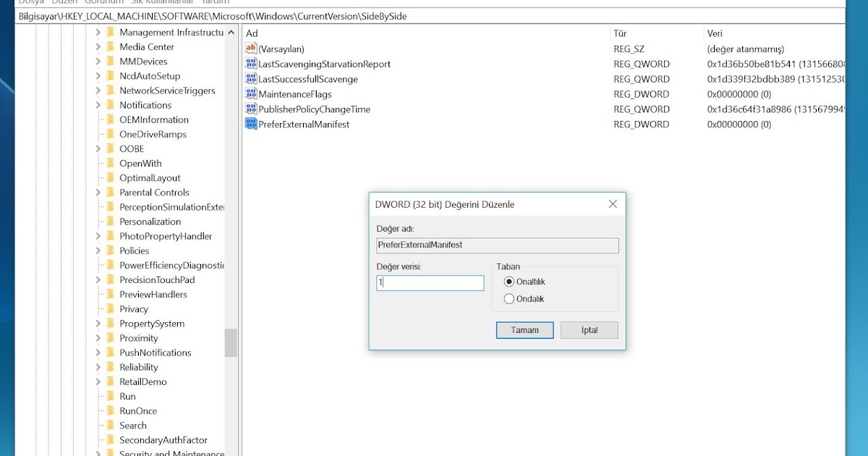Expand the Parental Controls key
The height and width of the screenshot is (456, 868).
coord(98,192)
